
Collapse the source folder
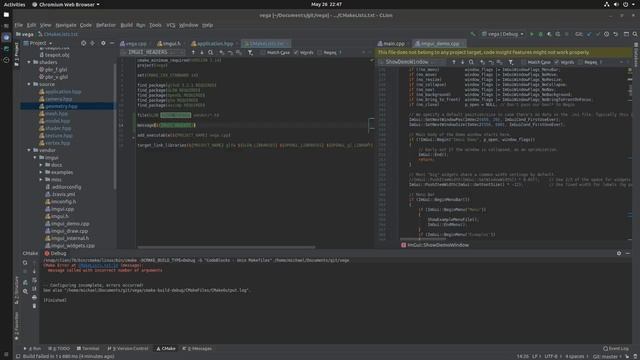coord(29,84)
